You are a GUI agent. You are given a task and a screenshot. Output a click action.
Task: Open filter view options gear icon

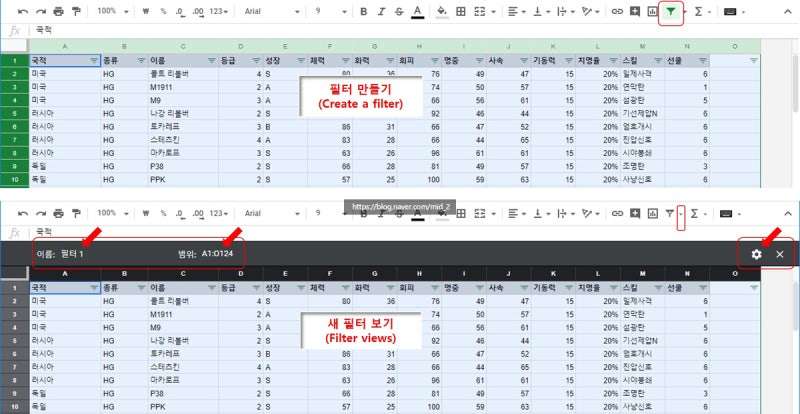756,254
